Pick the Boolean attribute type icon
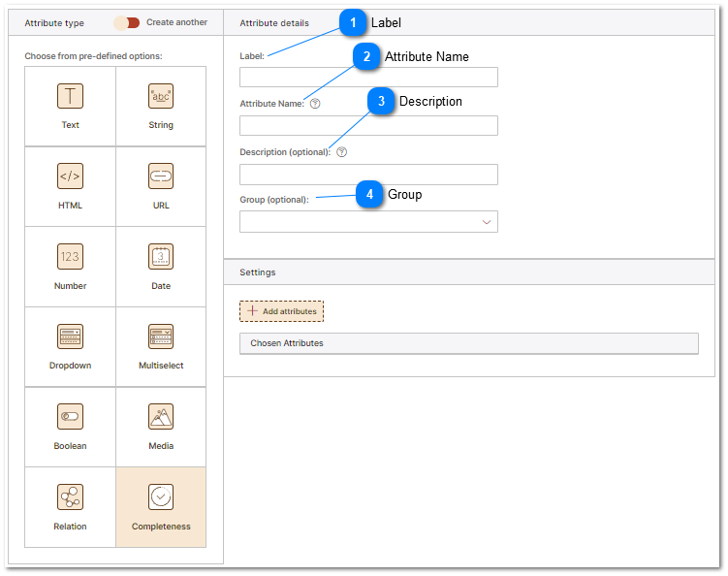This screenshot has width=728, height=576. pyautogui.click(x=70, y=417)
